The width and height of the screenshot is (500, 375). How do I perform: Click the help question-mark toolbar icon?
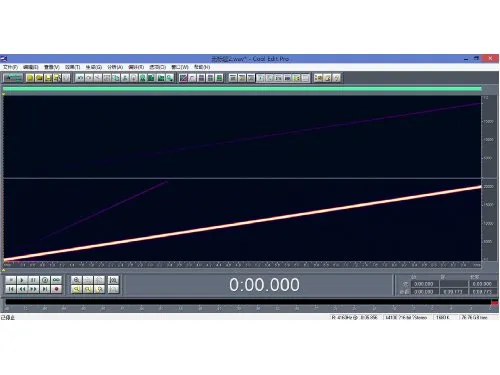[x=336, y=78]
